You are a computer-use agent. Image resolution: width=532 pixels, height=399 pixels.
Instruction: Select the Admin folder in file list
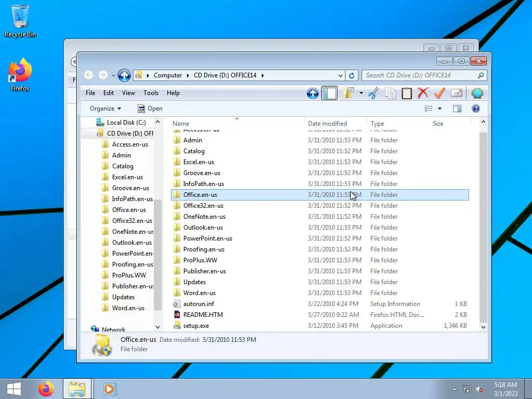[320, 140]
